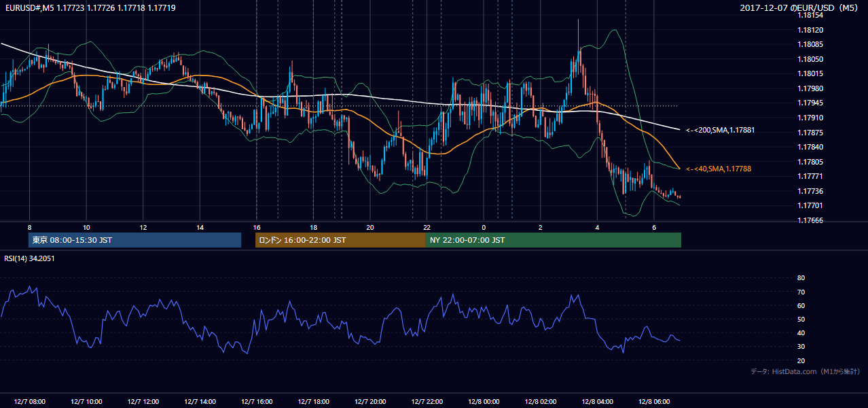Click the RSI(14) 34.2051 indicator label

tap(29, 258)
